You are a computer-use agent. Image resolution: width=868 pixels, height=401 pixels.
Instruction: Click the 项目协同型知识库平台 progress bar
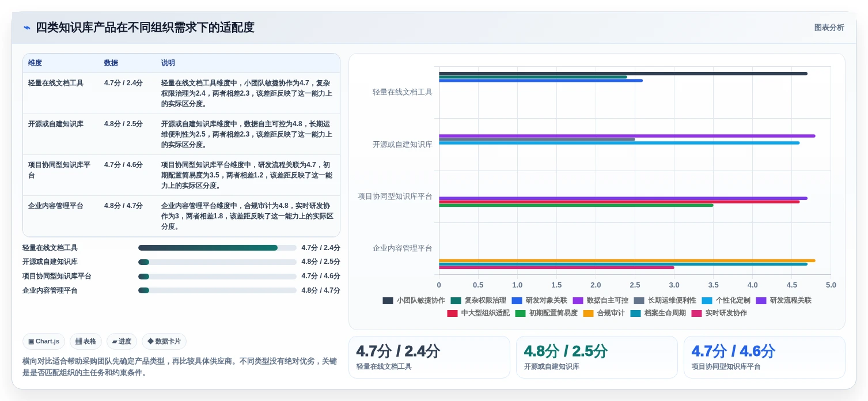coord(217,277)
